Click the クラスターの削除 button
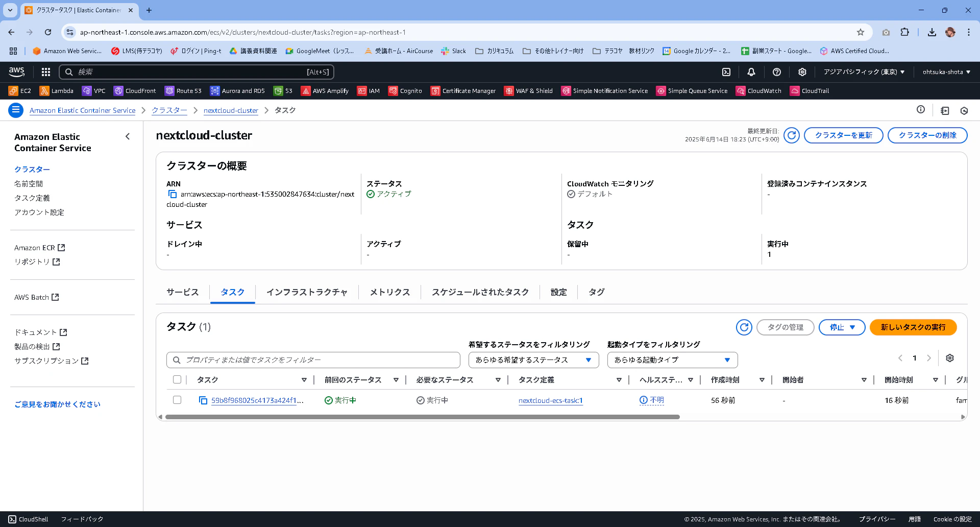The height and width of the screenshot is (527, 980). (x=927, y=135)
